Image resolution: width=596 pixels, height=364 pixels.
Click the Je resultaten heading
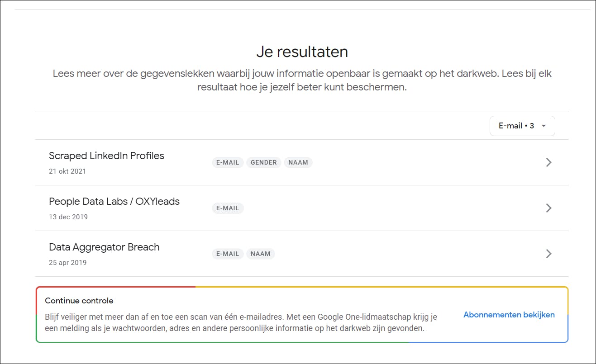coord(302,52)
